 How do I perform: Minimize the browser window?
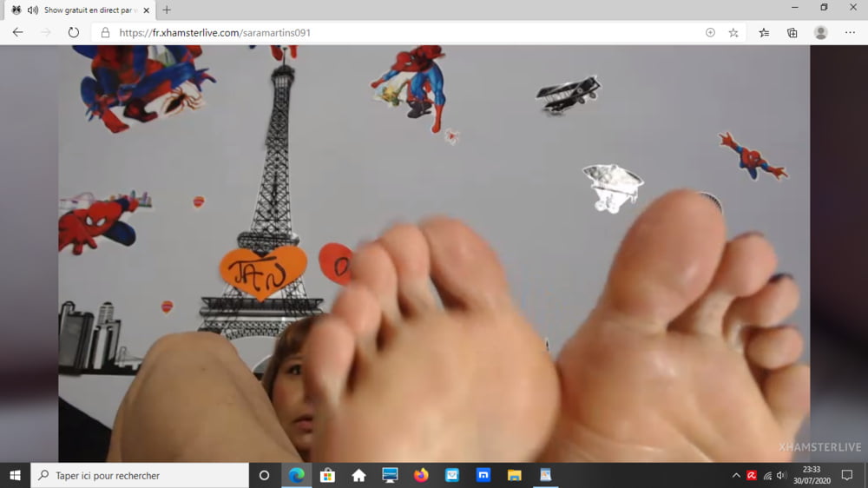(795, 8)
